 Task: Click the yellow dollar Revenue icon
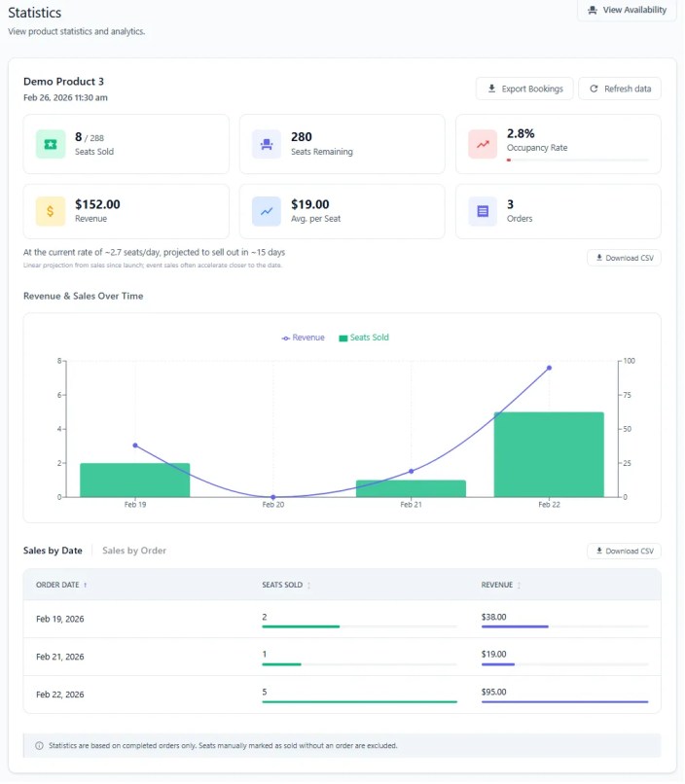[x=51, y=211]
